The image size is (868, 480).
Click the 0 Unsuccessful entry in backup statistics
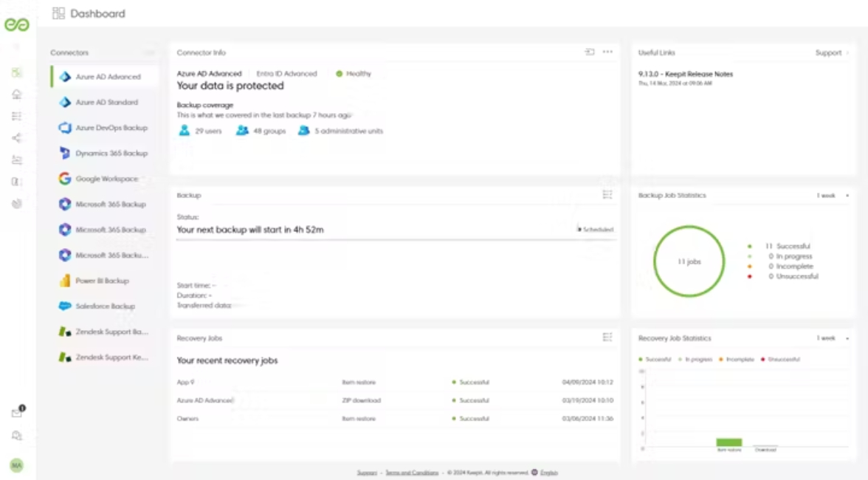(783, 276)
